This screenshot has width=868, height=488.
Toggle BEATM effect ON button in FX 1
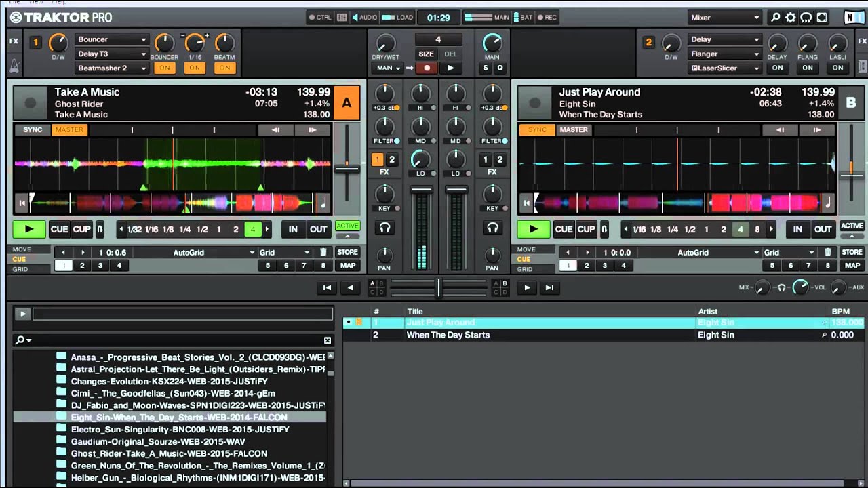(x=224, y=68)
